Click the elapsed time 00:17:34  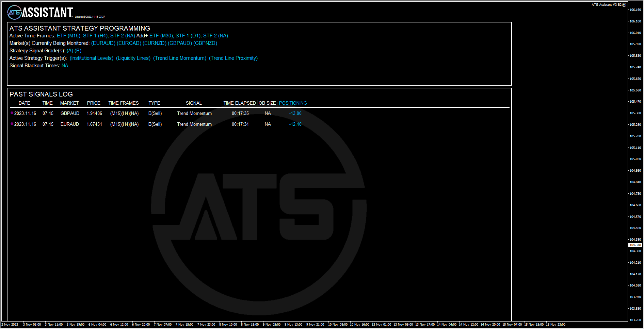240,124
